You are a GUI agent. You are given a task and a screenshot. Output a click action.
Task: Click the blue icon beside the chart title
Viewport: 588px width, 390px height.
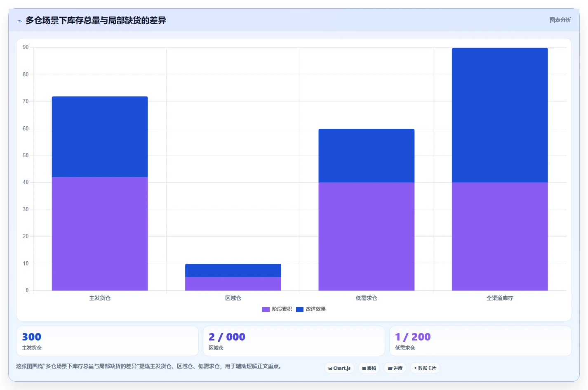point(19,21)
